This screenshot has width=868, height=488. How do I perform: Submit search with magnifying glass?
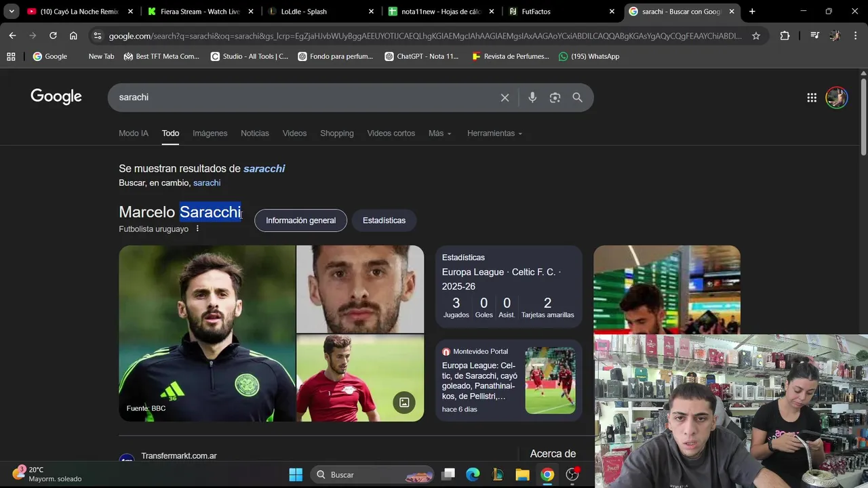577,98
